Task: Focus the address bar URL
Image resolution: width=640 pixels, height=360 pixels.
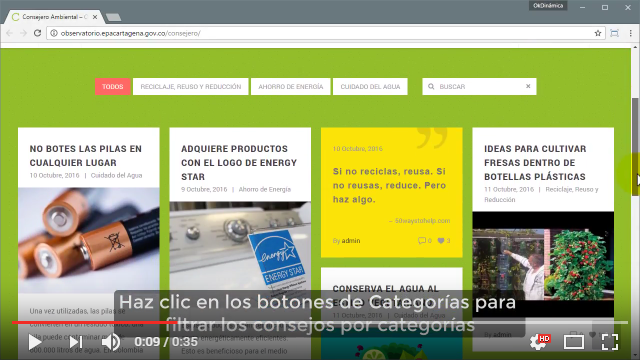Action: tap(327, 33)
